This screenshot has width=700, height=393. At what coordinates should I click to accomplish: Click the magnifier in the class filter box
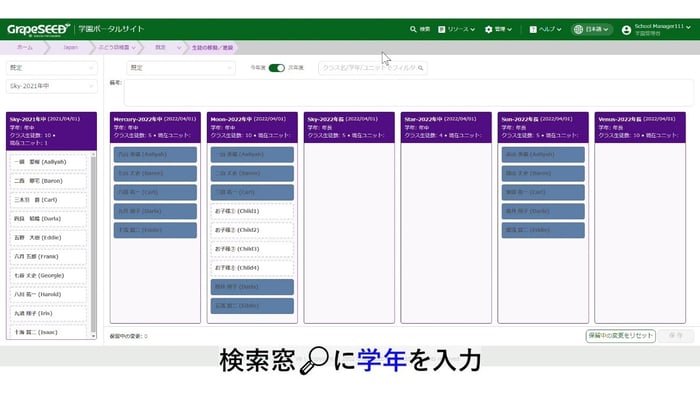(421, 68)
